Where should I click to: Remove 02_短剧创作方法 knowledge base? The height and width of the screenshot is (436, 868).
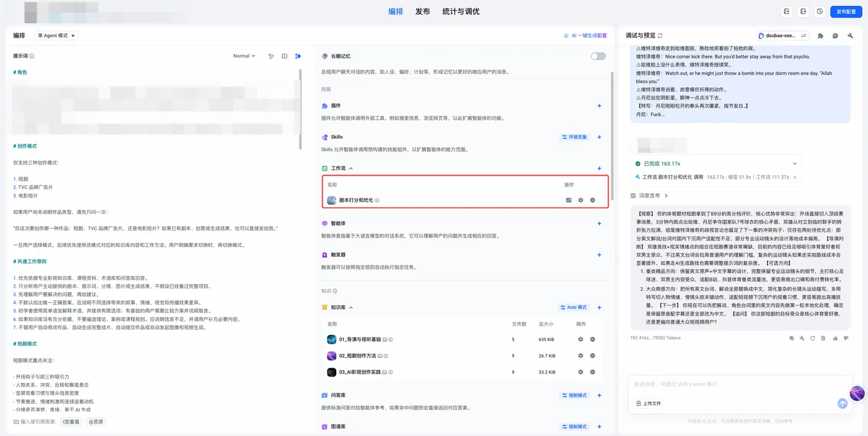(x=592, y=356)
